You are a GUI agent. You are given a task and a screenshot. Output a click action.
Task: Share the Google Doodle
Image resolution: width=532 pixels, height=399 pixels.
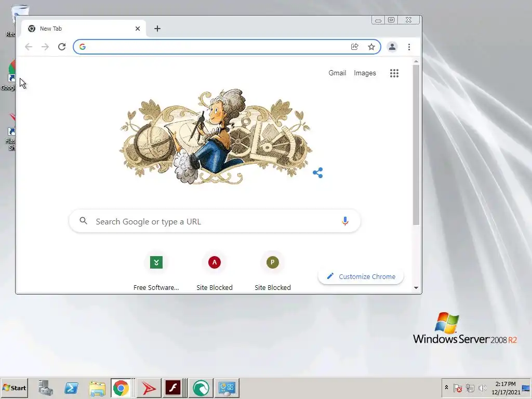click(x=318, y=172)
